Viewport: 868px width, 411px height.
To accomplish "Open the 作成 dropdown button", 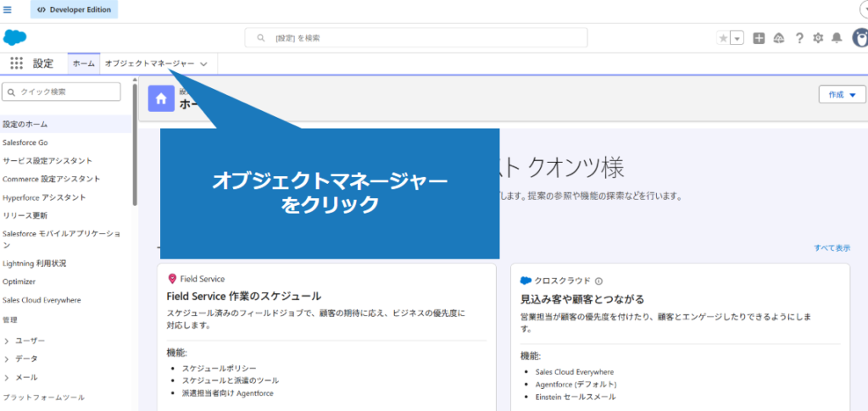I will pos(842,95).
